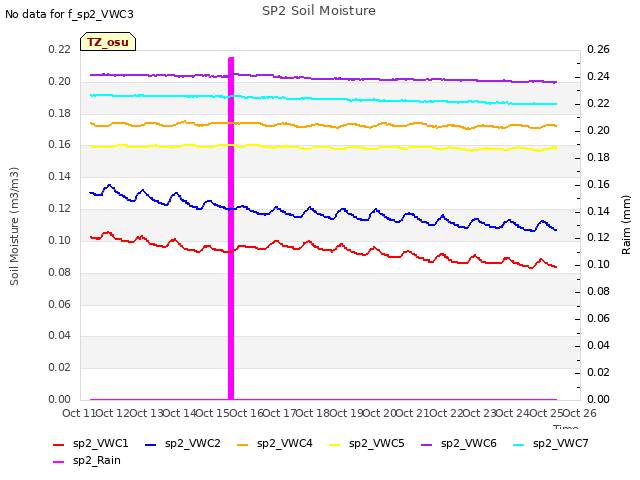Click the orange sp2_VWC4 legend swatch
This screenshot has height=480, width=640.
click(x=242, y=444)
